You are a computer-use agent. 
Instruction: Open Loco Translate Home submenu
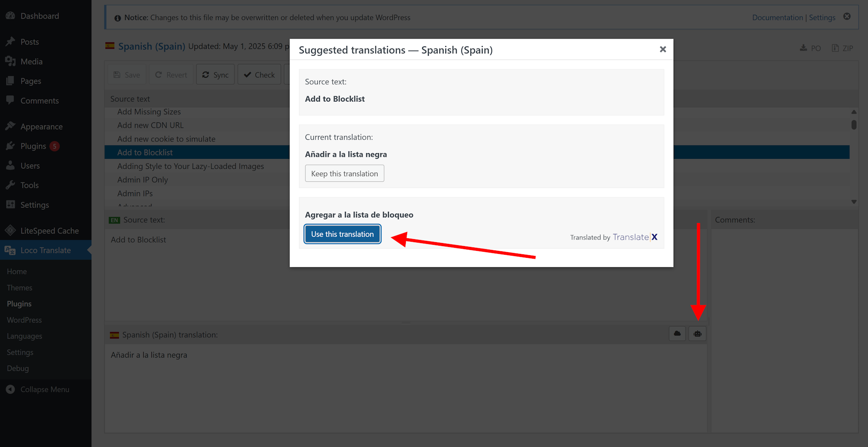point(17,271)
